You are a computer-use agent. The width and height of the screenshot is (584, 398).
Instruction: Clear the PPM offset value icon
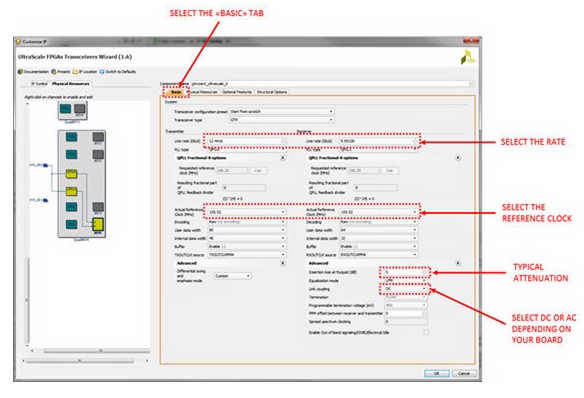425,313
